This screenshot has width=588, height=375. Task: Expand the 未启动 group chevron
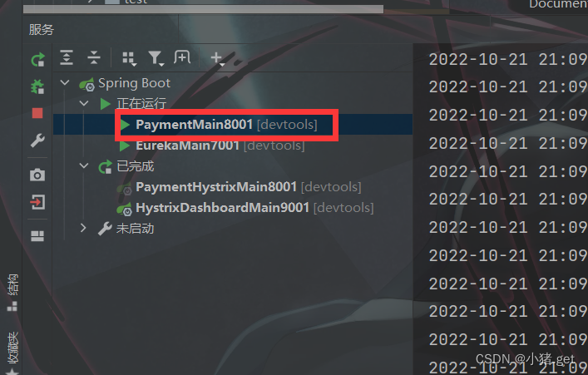(83, 228)
